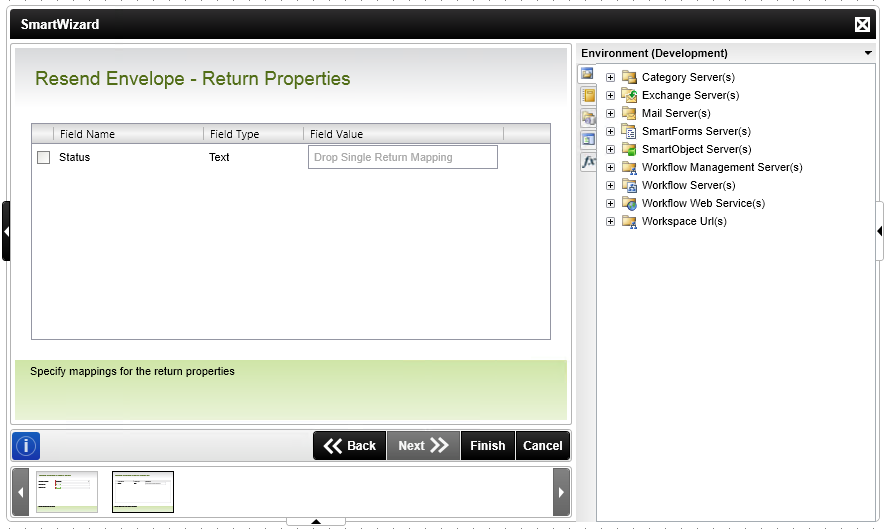Expand the Mail Server(s) node

pyautogui.click(x=610, y=114)
